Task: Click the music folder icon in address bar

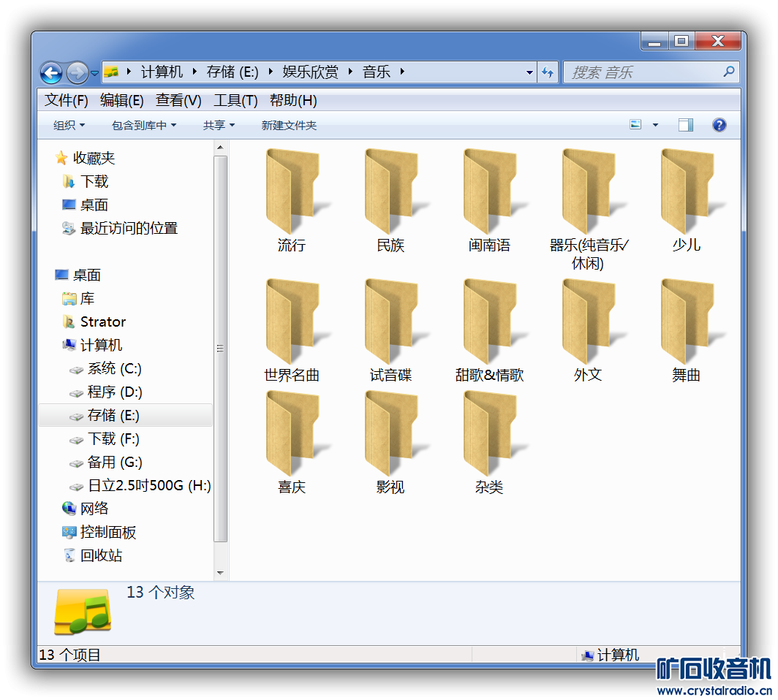Action: (x=112, y=72)
